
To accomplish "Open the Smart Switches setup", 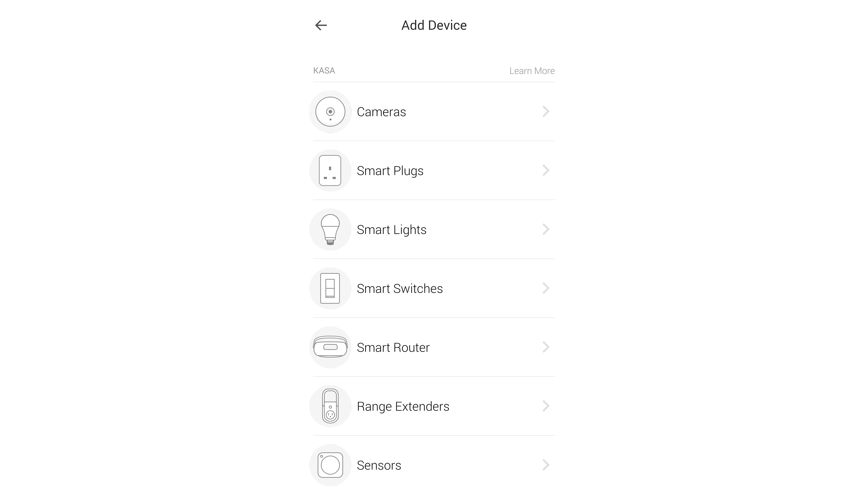I will [433, 288].
